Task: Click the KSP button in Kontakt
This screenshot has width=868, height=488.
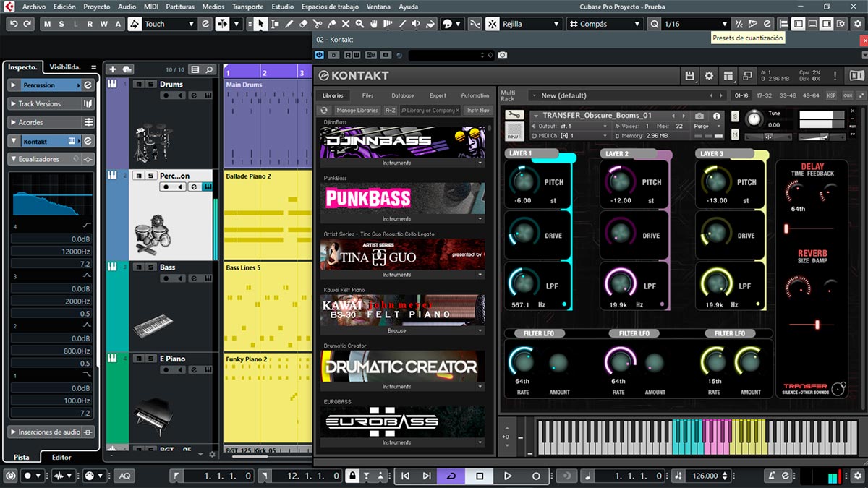Action: point(831,95)
